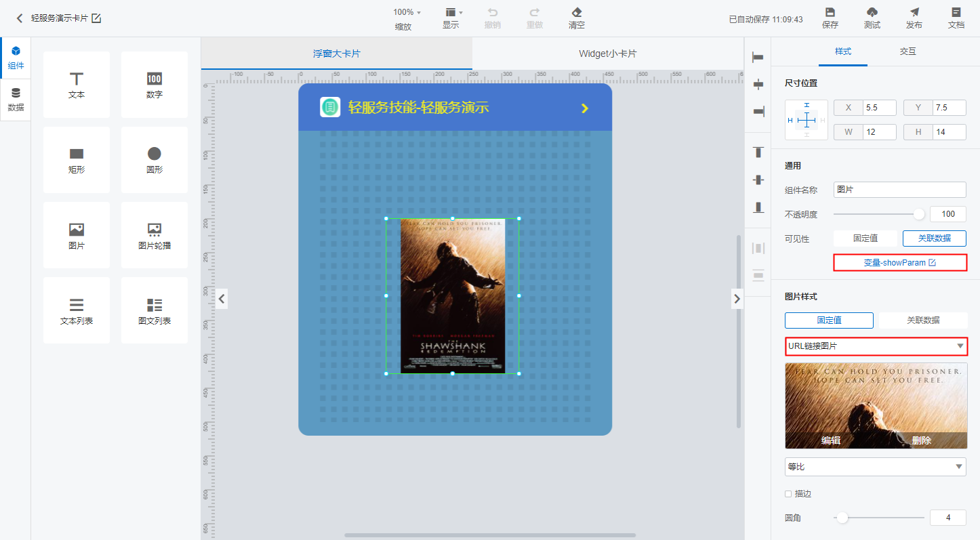Open the 等比 scaling dropdown
Screen dimensions: 980x540
pos(876,467)
